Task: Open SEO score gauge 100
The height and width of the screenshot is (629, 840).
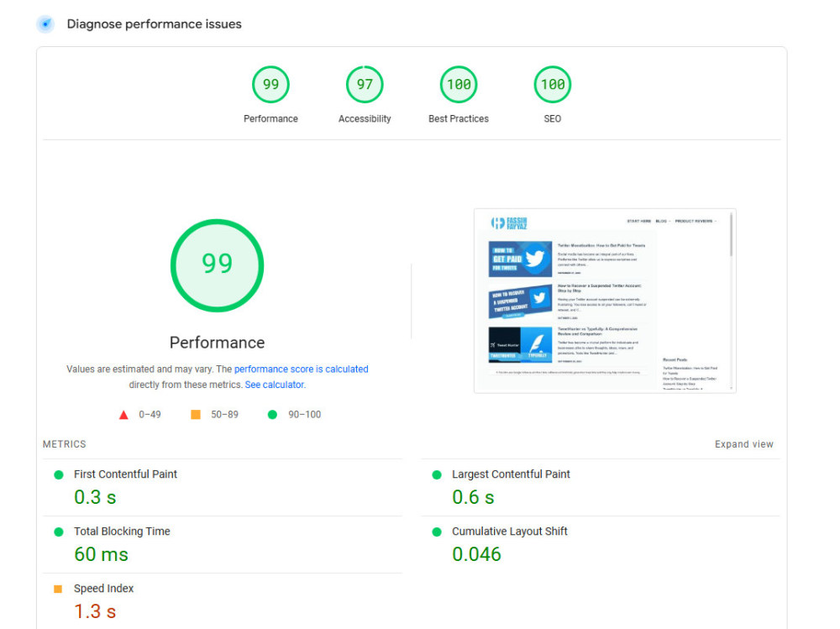Action: [x=553, y=85]
